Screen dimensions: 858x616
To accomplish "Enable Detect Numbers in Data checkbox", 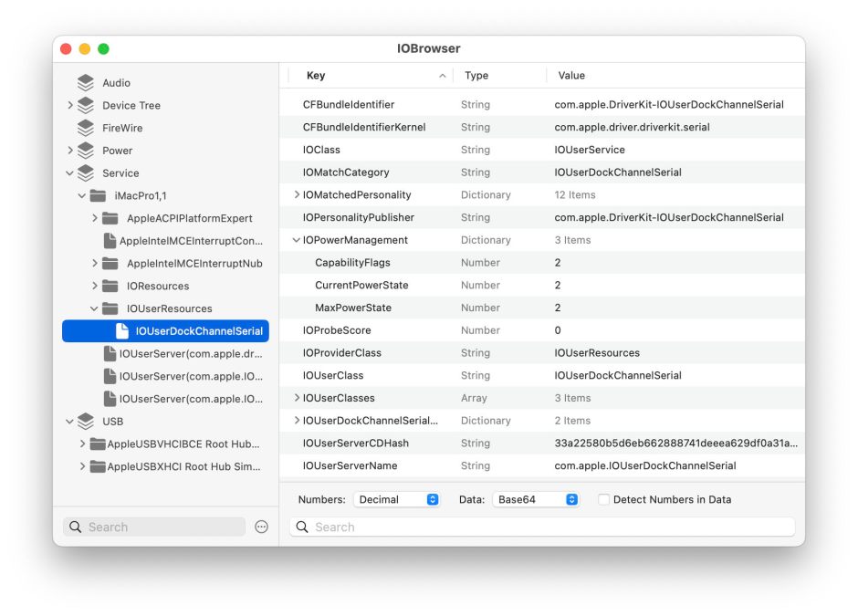I will pos(603,500).
